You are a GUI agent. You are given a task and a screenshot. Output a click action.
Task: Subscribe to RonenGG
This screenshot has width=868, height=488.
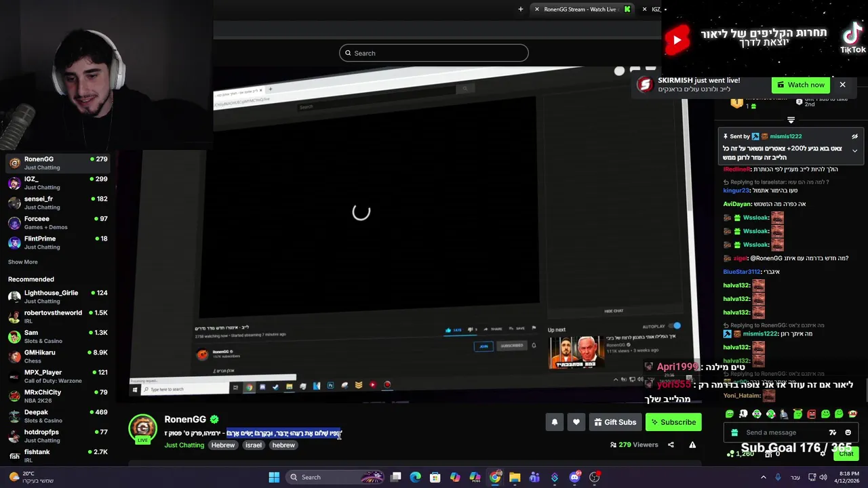pos(673,422)
